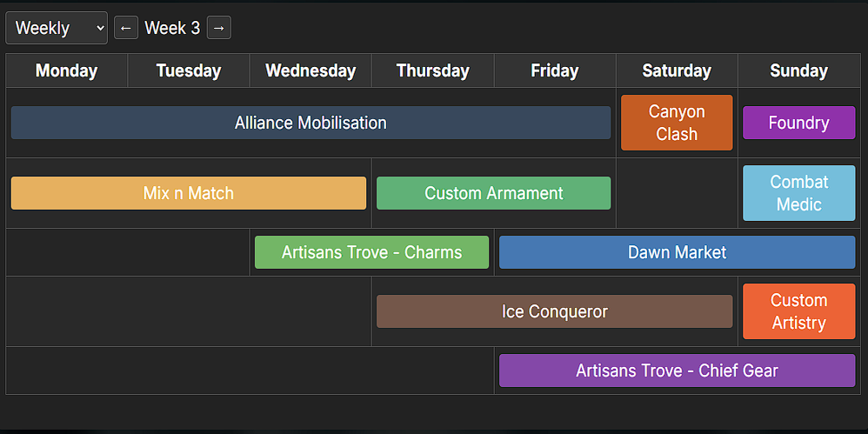Click the Sunday column header
868x434 pixels.
tap(798, 70)
